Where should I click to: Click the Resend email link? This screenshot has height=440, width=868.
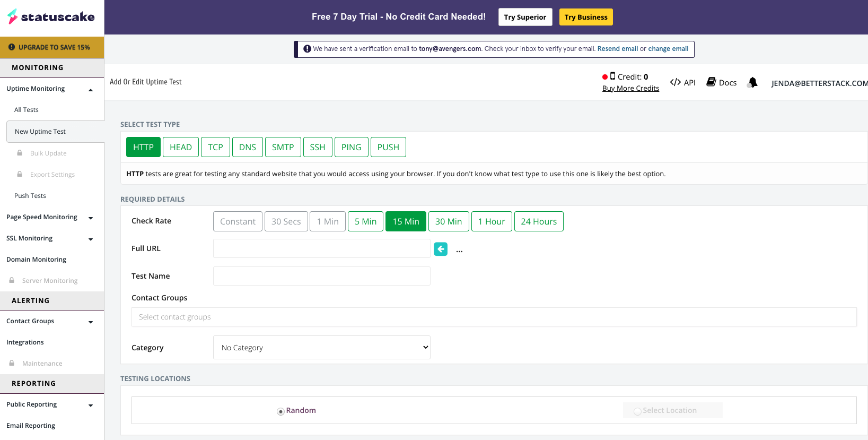(x=617, y=49)
